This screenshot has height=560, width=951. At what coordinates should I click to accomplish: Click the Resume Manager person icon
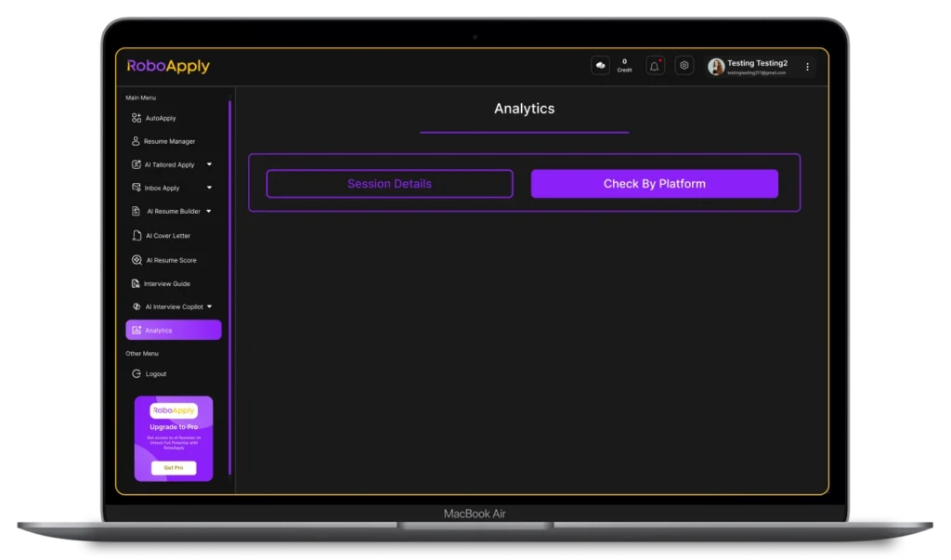pyautogui.click(x=136, y=141)
